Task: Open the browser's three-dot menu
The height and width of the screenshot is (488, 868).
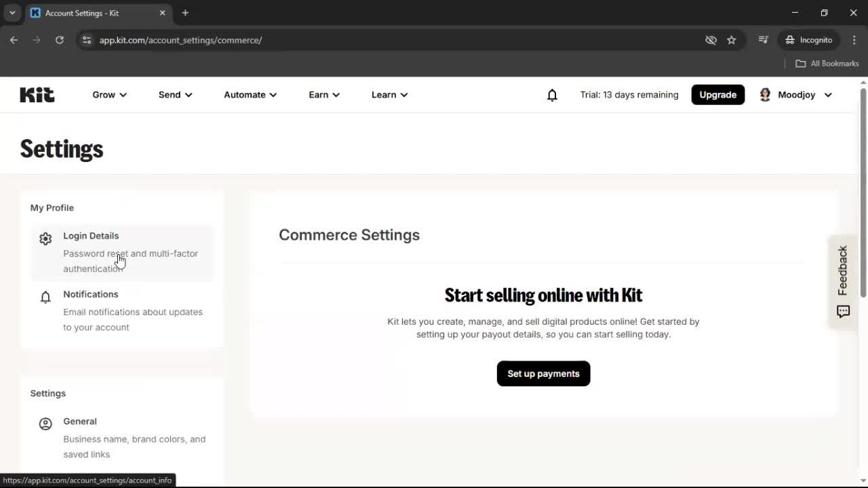Action: coord(854,40)
